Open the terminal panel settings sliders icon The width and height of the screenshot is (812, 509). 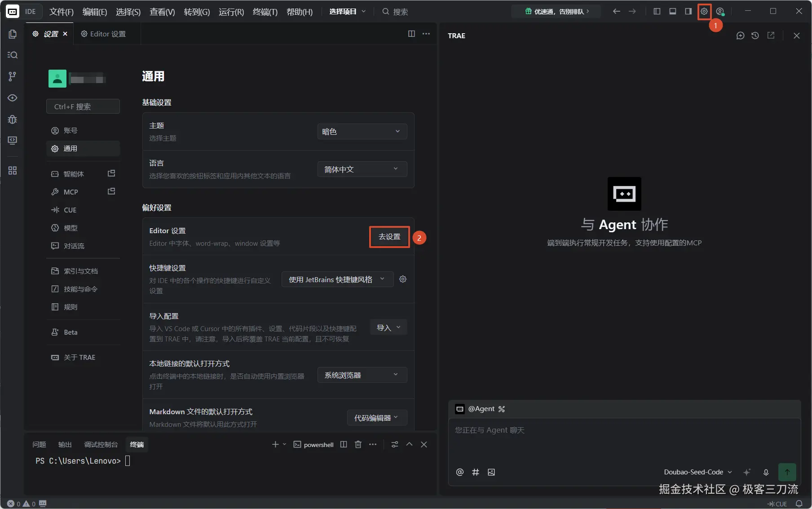(395, 444)
